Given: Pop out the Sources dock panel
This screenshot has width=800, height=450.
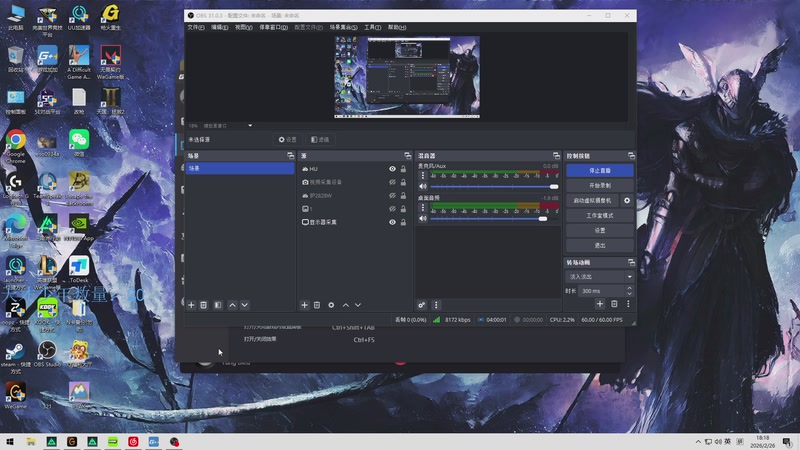Looking at the screenshot, I should pyautogui.click(x=407, y=156).
